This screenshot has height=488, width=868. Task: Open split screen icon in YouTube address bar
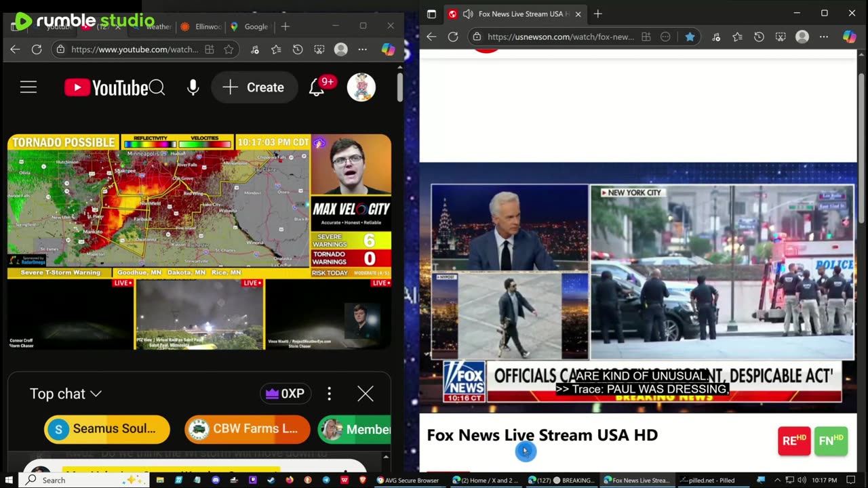click(x=210, y=49)
